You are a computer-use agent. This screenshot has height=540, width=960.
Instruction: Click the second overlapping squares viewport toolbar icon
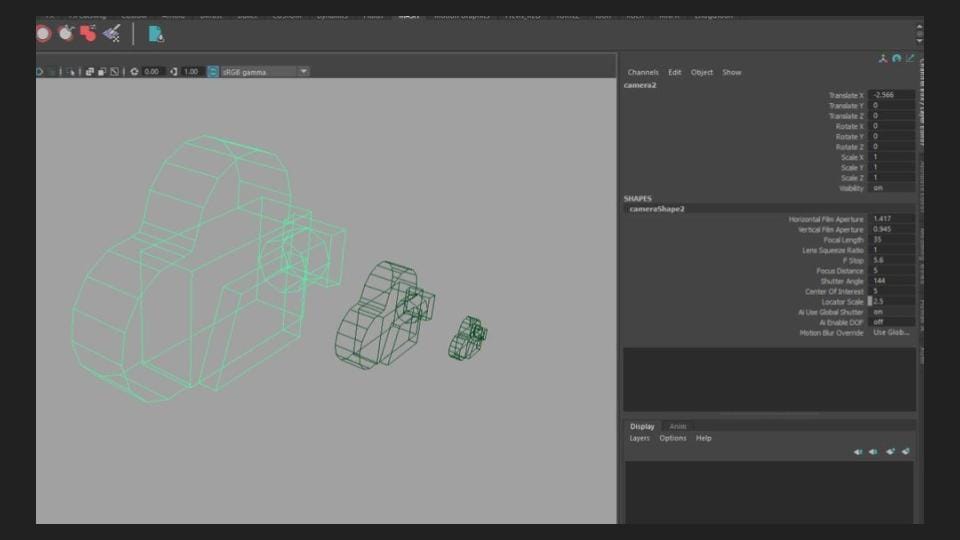pos(102,72)
